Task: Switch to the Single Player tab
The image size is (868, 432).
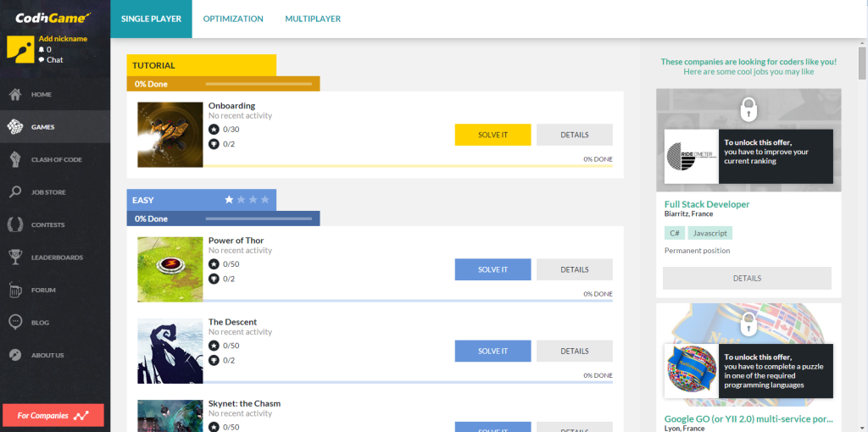Action: point(151,19)
